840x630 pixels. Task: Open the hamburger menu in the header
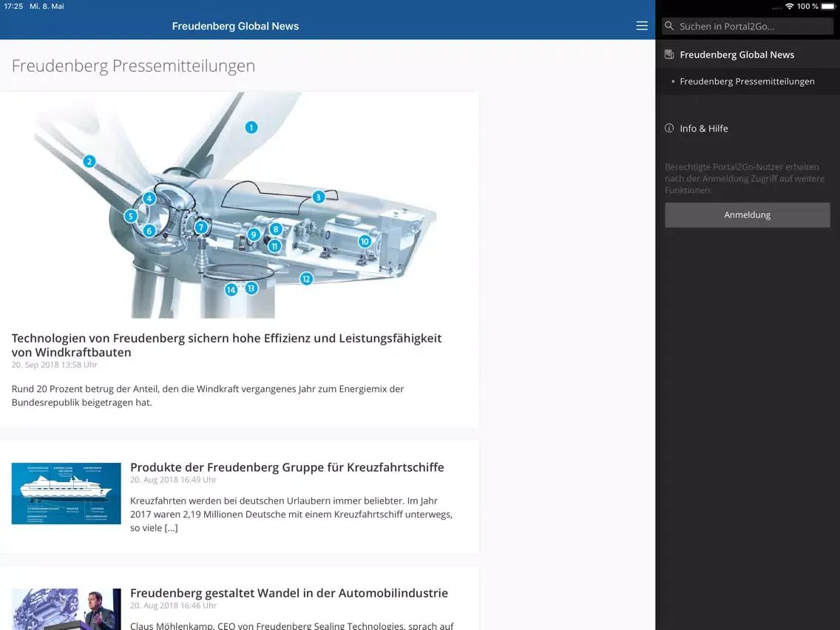[x=642, y=26]
